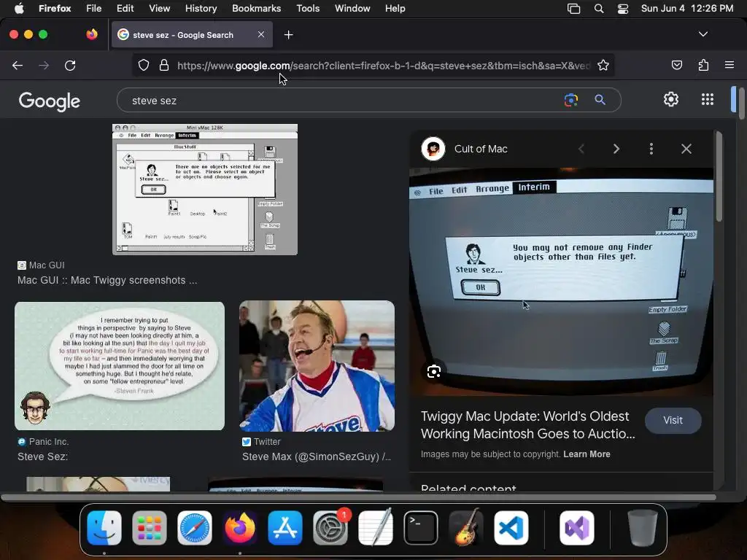Close the steve sez Google Search tab

pyautogui.click(x=261, y=34)
